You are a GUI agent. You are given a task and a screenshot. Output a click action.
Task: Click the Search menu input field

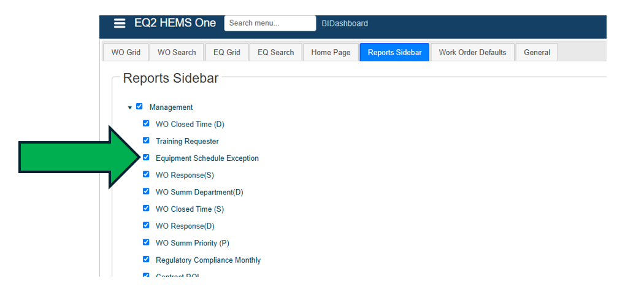(270, 23)
